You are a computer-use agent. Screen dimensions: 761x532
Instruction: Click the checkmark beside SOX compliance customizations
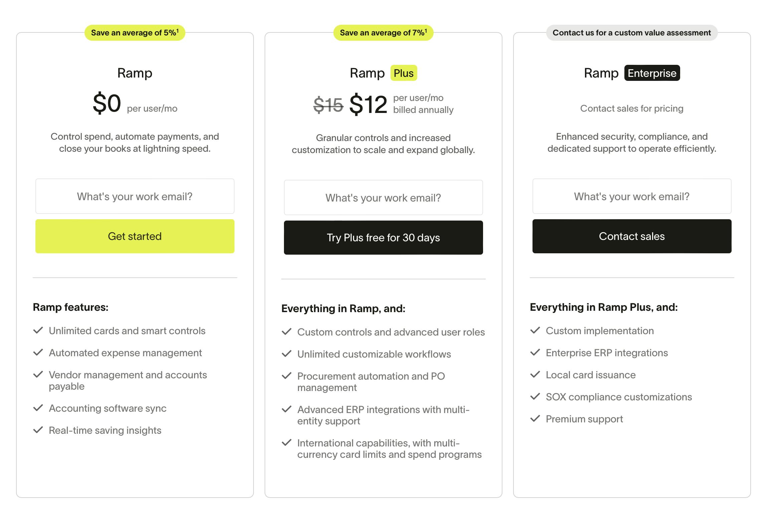(535, 397)
